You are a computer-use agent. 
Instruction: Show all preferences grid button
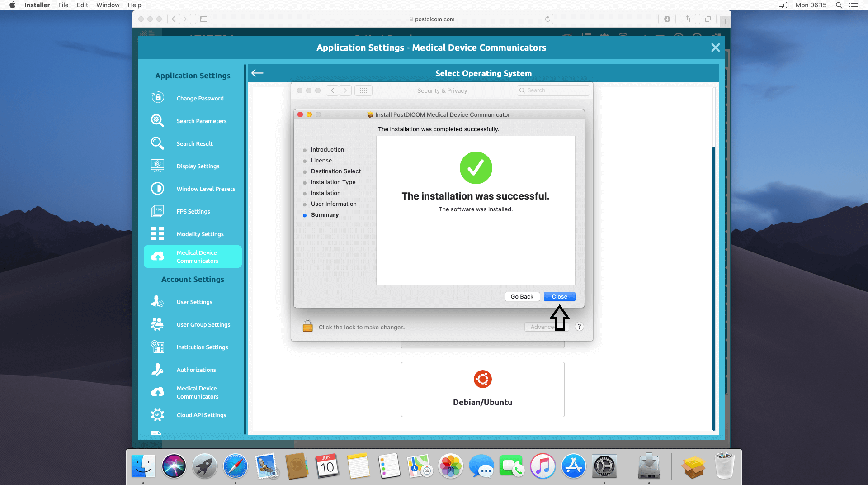point(363,90)
